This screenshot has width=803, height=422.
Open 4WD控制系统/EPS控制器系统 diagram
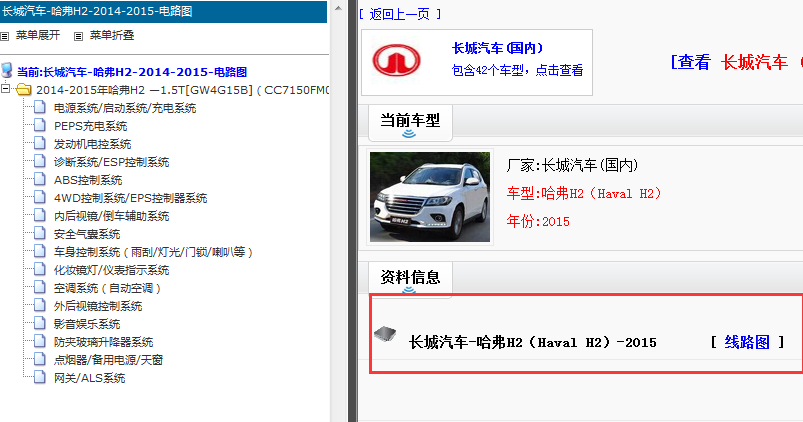131,198
